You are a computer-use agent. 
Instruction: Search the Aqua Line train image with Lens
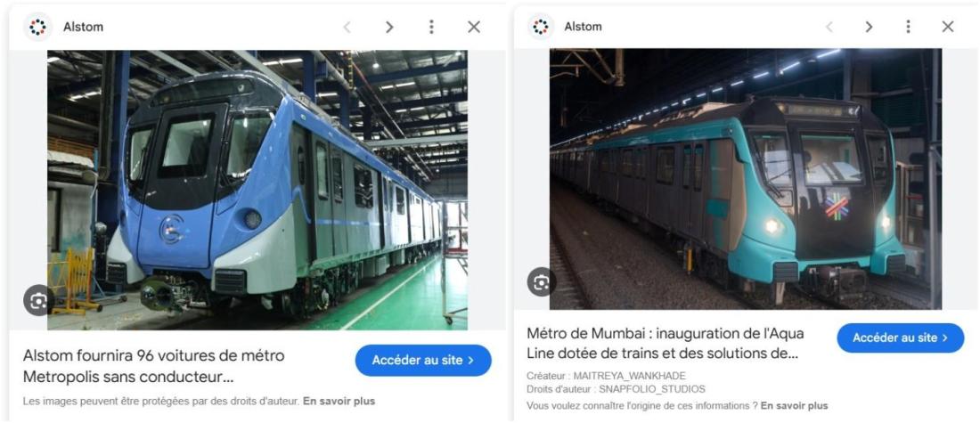[x=541, y=282]
